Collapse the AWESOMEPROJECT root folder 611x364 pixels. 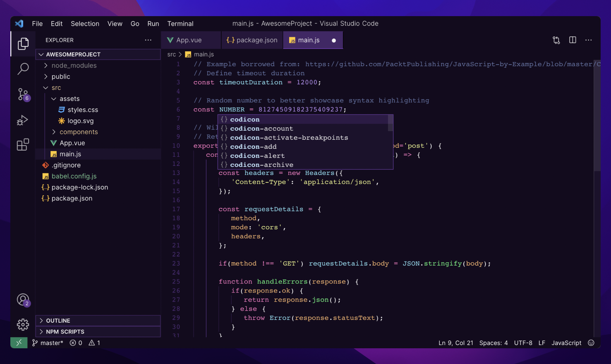[x=98, y=54]
